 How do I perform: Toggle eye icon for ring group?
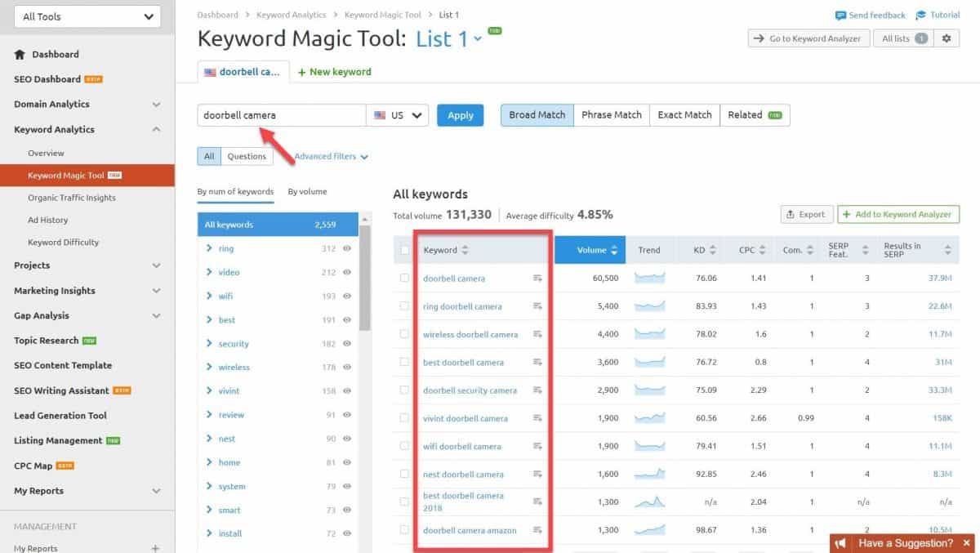[347, 248]
